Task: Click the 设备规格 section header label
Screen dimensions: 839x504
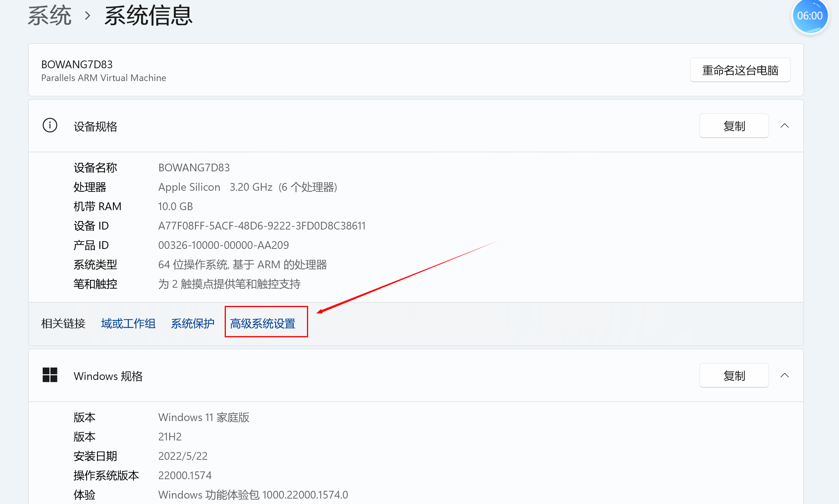Action: coord(95,126)
